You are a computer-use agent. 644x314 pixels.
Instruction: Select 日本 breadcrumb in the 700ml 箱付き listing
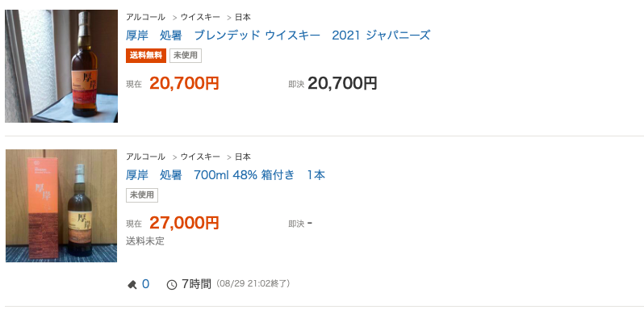click(243, 157)
